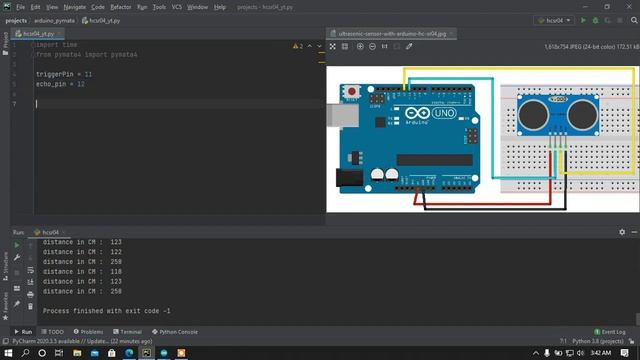This screenshot has width=640, height=360.
Task: Restore layout icon in Run panel
Action: point(17,289)
